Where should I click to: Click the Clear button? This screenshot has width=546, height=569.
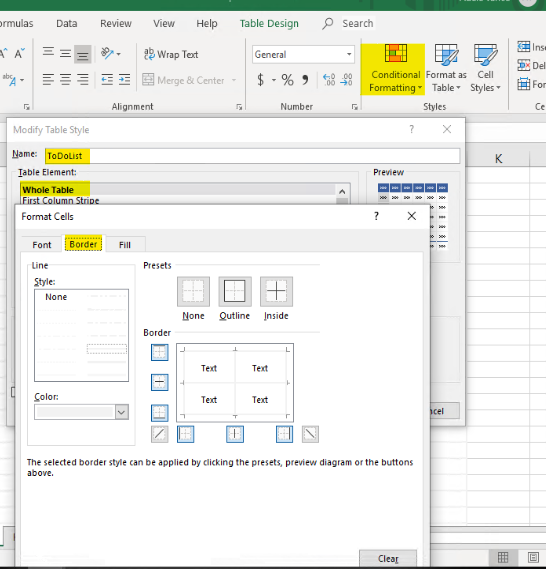[388, 558]
